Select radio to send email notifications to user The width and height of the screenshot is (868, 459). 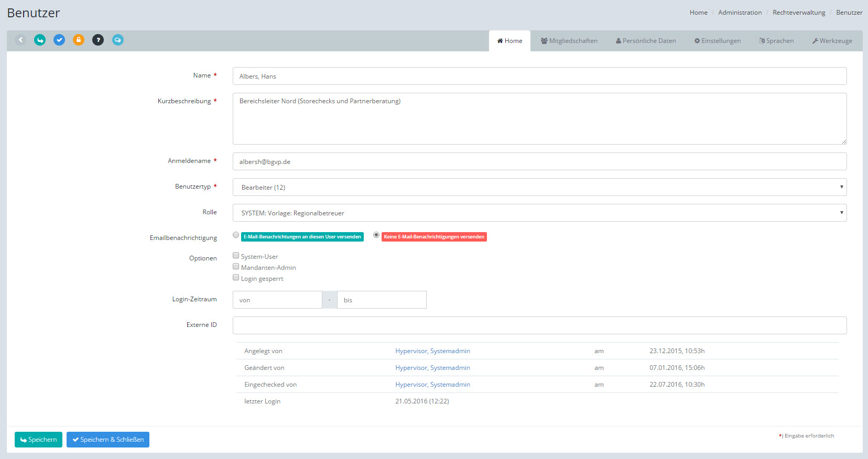(236, 235)
